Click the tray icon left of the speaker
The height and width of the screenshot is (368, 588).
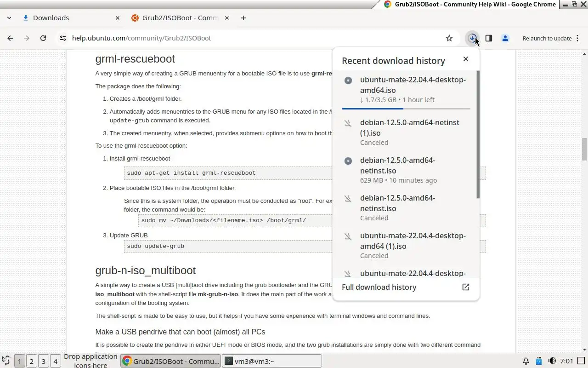[x=539, y=361]
